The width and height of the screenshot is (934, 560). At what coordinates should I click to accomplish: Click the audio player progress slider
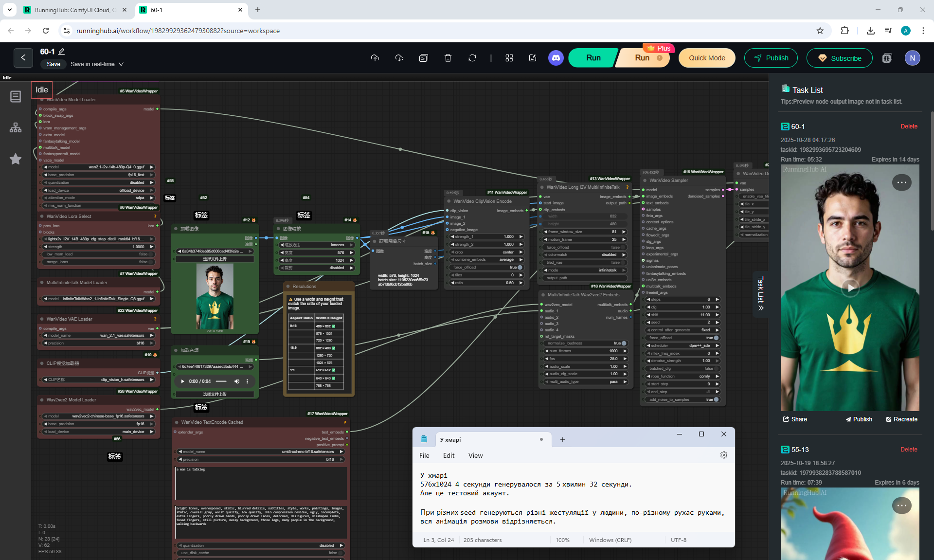tap(221, 381)
